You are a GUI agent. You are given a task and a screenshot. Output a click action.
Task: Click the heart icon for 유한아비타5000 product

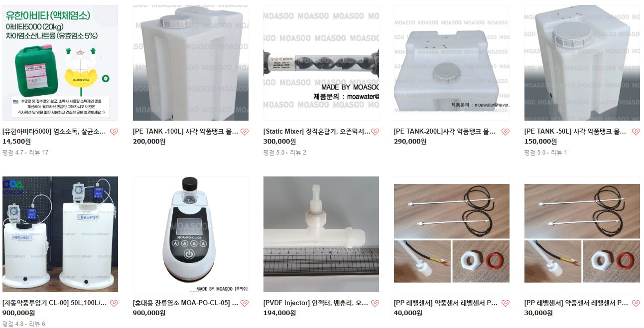click(x=114, y=132)
